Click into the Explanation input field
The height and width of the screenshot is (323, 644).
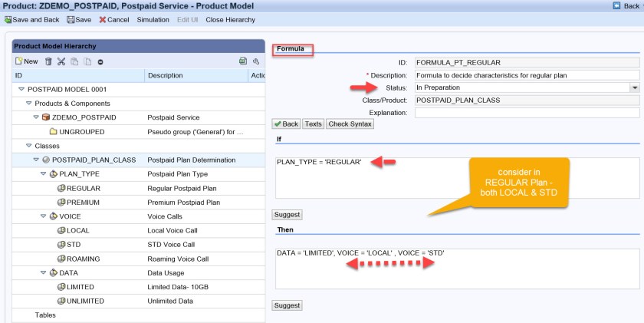[527, 113]
